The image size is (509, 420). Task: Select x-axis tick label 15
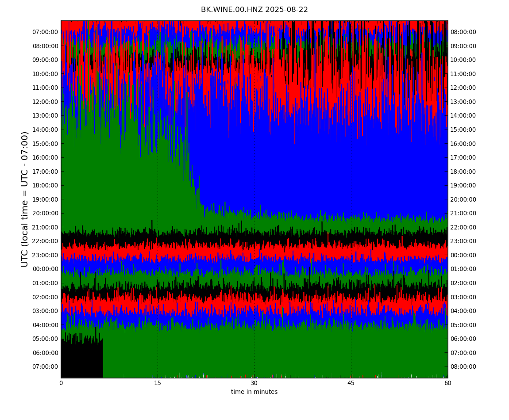[x=158, y=383]
